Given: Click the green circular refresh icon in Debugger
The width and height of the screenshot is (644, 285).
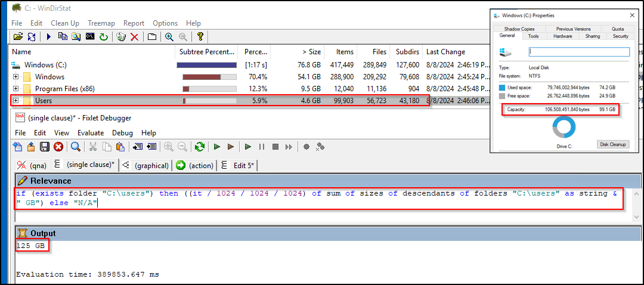Looking at the screenshot, I should pyautogui.click(x=200, y=147).
